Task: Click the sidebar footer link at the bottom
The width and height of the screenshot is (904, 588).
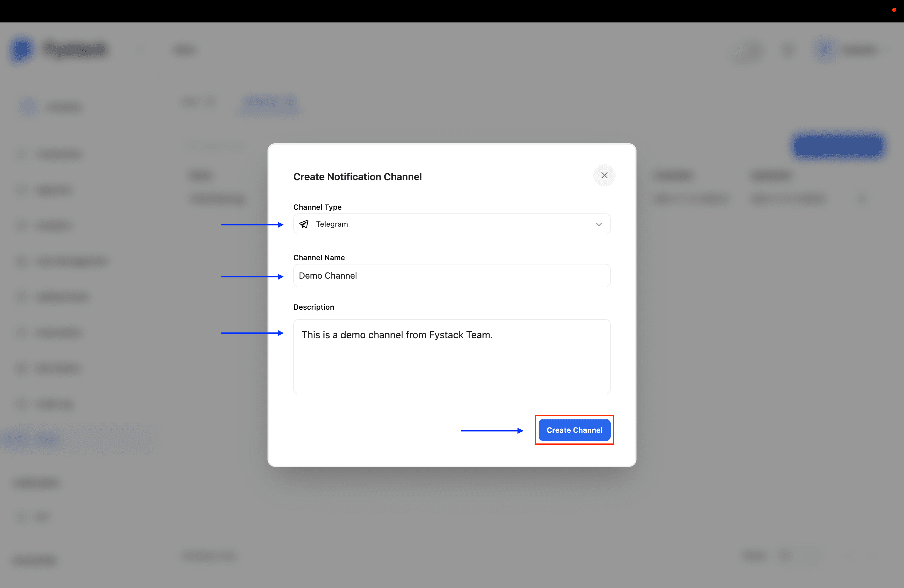Action: (36, 561)
